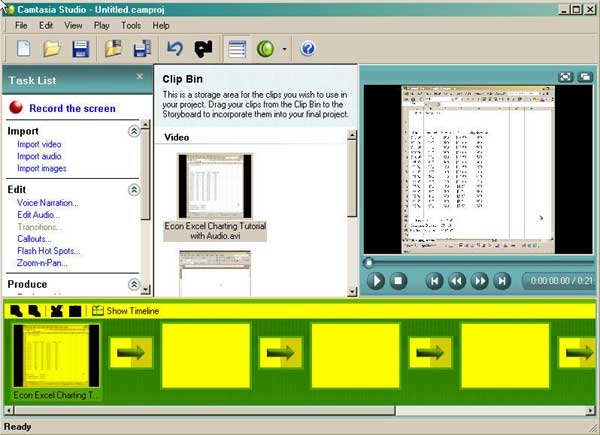Import media using the folder-with-filmstrip icon
This screenshot has height=435, width=600.
[114, 49]
